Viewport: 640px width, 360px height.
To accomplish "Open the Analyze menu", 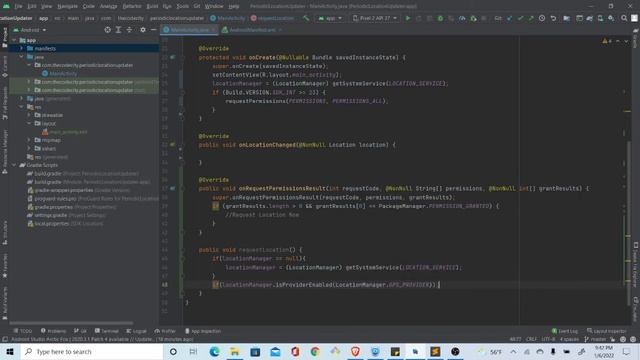I will click(x=109, y=7).
